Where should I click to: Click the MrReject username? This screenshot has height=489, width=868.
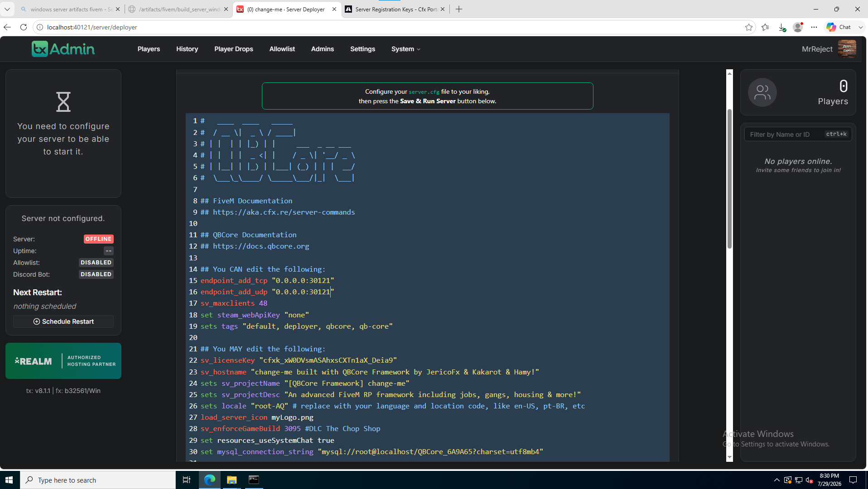point(817,49)
